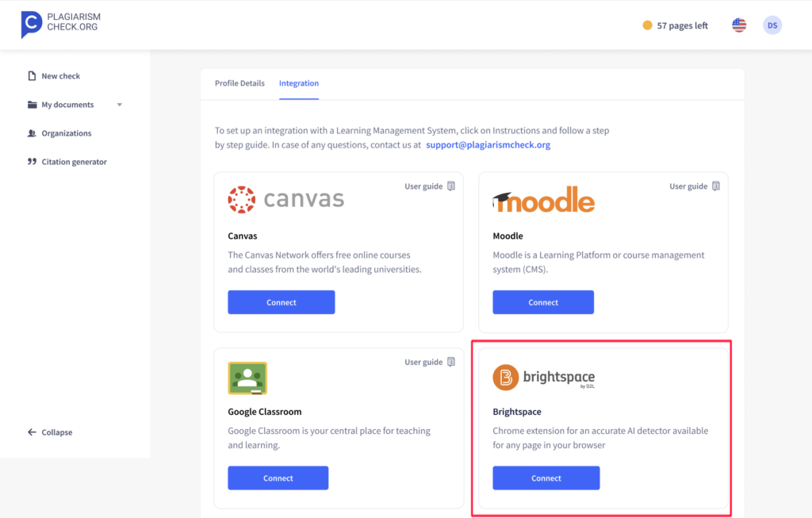Open the User guide on Google Classroom card
This screenshot has height=518, width=812.
tap(451, 361)
